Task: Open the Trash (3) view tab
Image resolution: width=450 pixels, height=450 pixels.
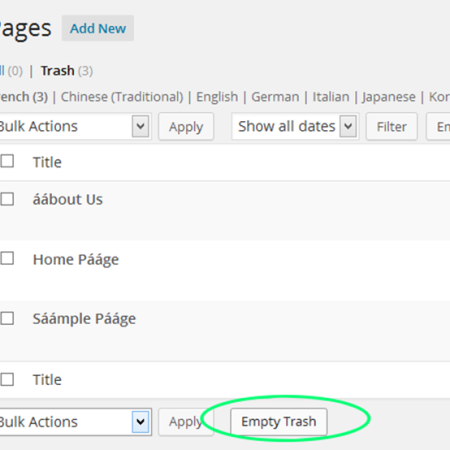Action: click(x=67, y=71)
